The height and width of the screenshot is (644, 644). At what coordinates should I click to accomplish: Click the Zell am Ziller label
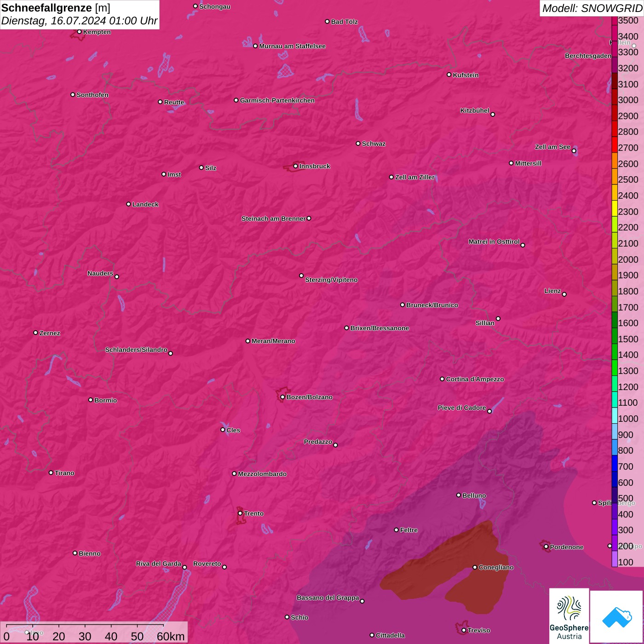coord(415,177)
